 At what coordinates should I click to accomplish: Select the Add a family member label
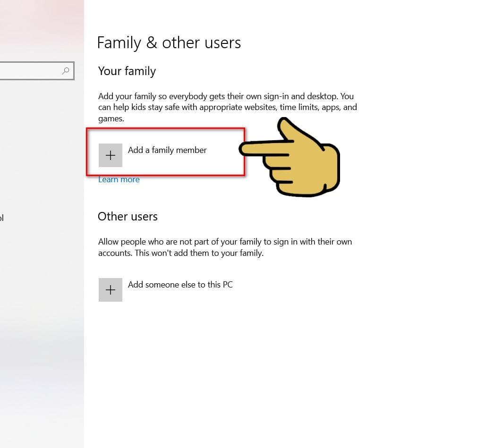click(167, 150)
